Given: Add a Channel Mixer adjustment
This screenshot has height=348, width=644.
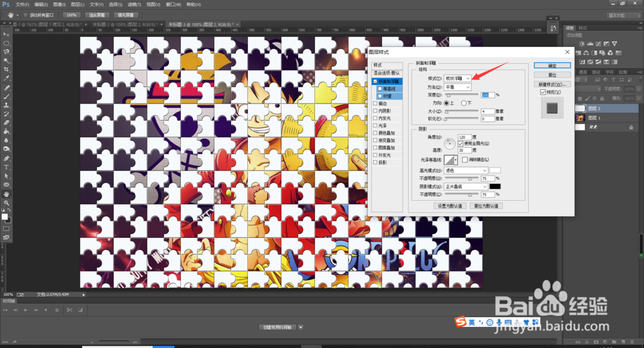Looking at the screenshot, I should (x=611, y=53).
